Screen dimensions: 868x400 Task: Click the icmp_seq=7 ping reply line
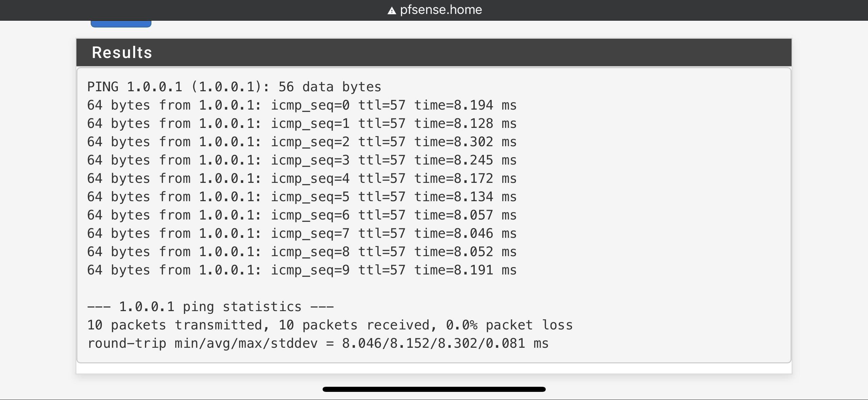click(x=302, y=233)
